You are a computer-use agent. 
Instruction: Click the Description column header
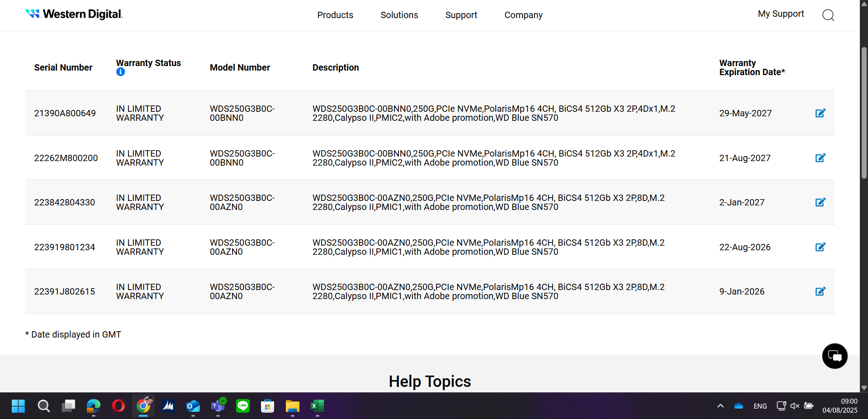click(336, 67)
